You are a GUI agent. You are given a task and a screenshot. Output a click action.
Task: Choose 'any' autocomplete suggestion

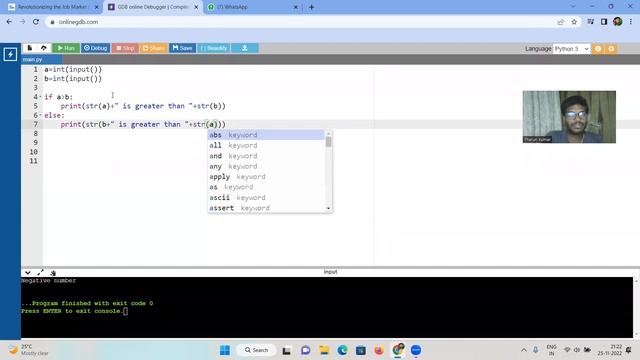click(266, 166)
